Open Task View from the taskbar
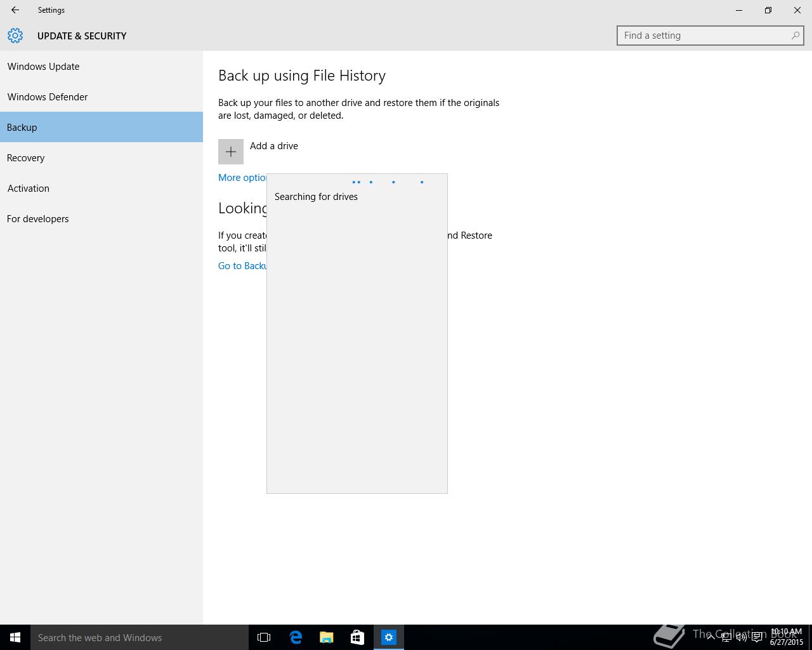Screen dimensions: 812x650 264,637
